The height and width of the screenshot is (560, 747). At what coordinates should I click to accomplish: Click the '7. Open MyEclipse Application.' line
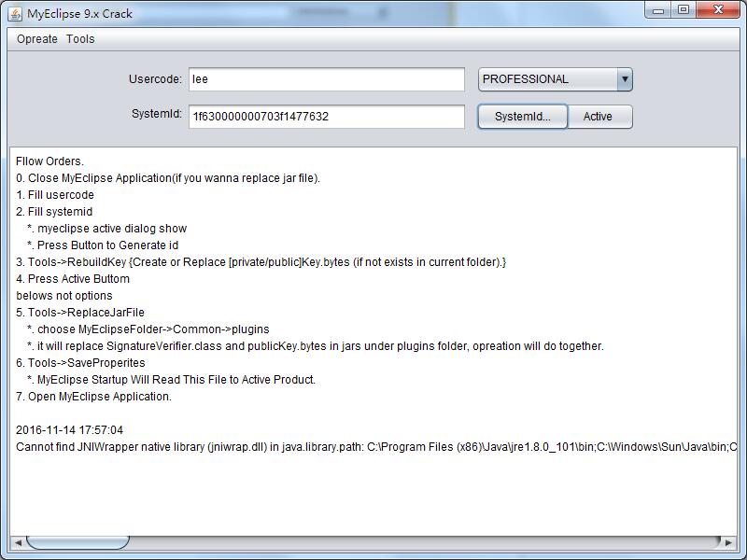(93, 396)
